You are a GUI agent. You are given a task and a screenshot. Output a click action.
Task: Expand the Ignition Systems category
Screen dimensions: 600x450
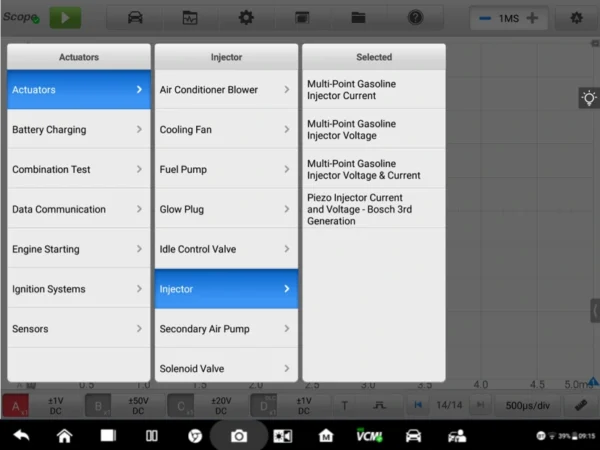pos(78,289)
